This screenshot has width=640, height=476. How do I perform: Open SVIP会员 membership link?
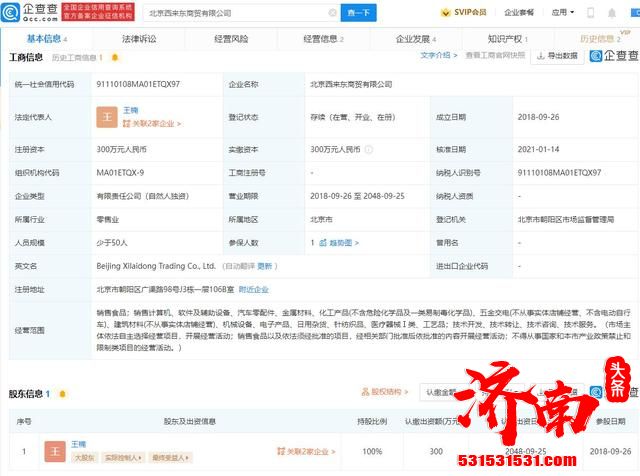[464, 12]
